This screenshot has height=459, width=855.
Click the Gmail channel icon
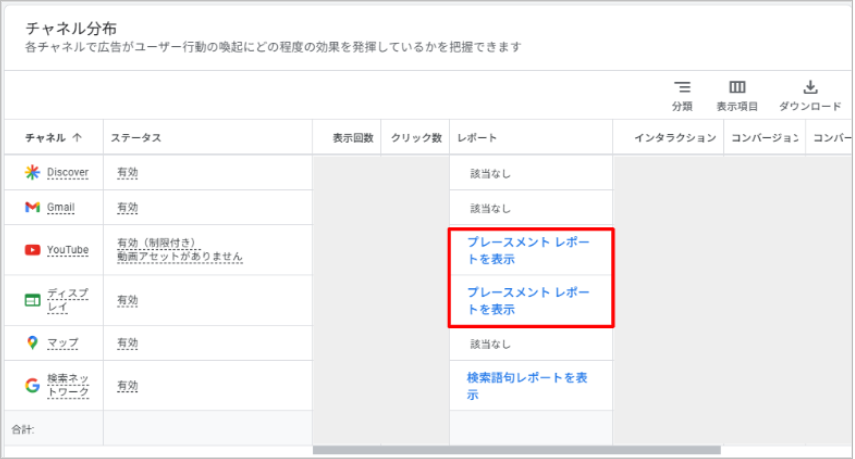point(32,208)
